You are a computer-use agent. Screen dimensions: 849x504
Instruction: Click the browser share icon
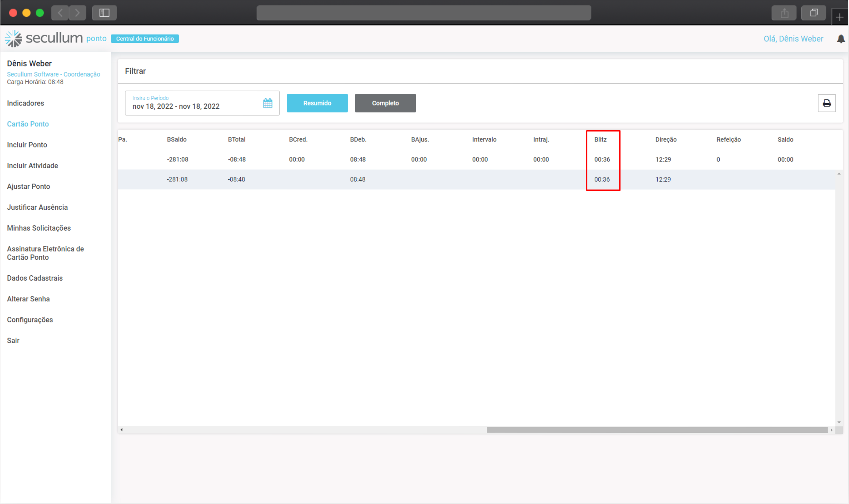(x=784, y=13)
